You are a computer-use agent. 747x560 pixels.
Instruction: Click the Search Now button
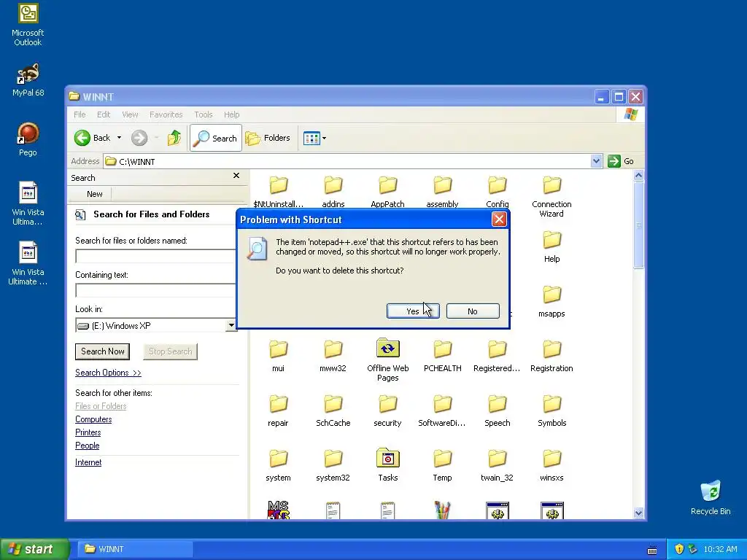[102, 351]
